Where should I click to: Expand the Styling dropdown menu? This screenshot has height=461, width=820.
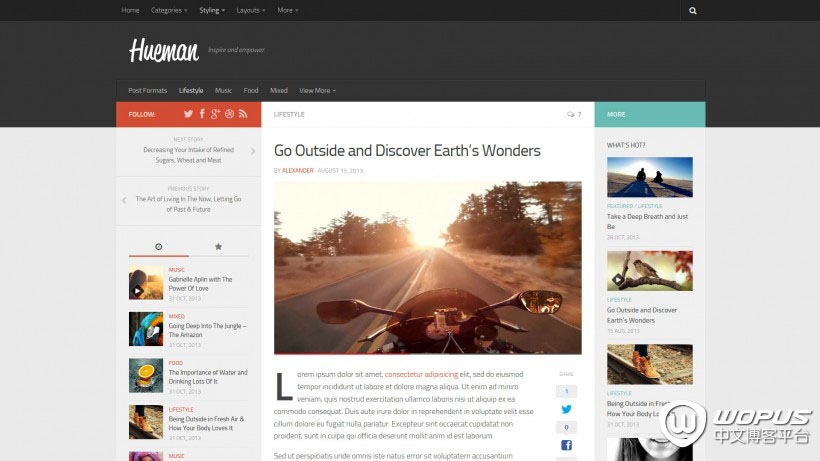211,10
